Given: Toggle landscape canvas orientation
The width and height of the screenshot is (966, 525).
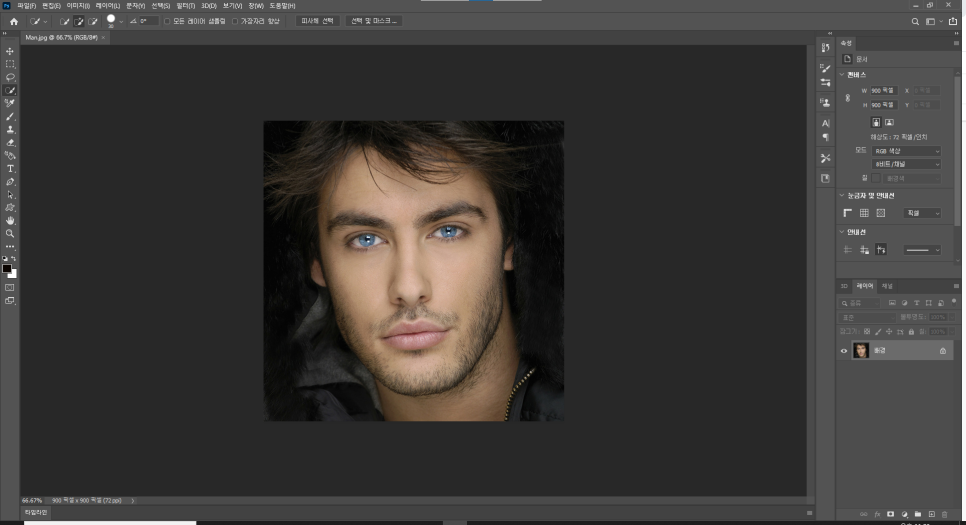Looking at the screenshot, I should [889, 122].
